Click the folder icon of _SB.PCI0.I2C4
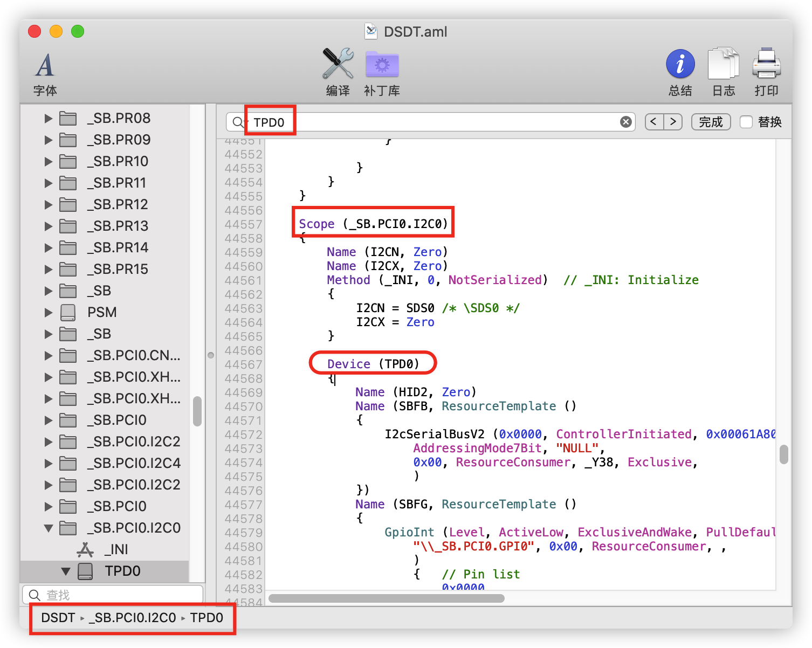812x648 pixels. tap(68, 463)
